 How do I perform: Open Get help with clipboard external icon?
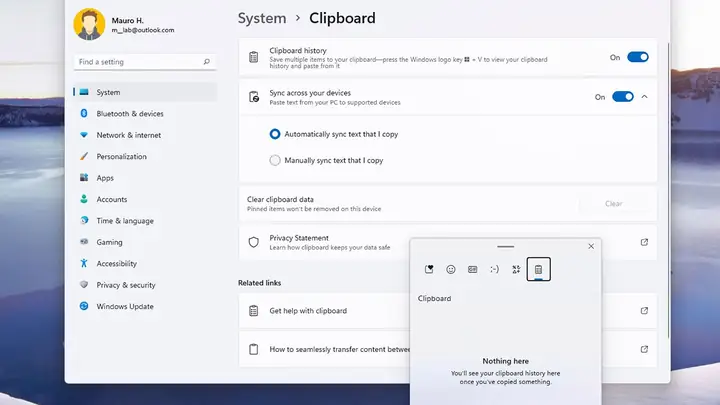coord(644,310)
